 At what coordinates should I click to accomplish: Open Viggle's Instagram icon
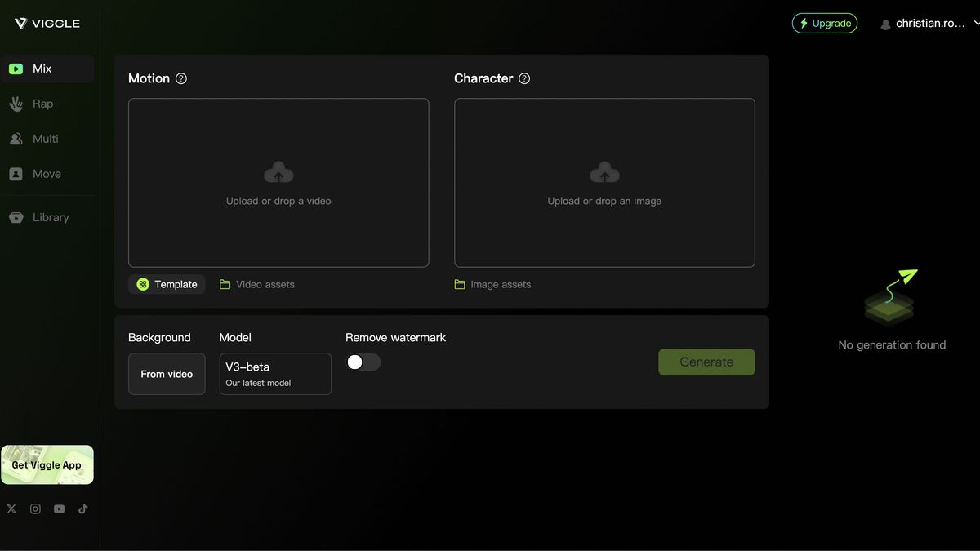(x=35, y=508)
